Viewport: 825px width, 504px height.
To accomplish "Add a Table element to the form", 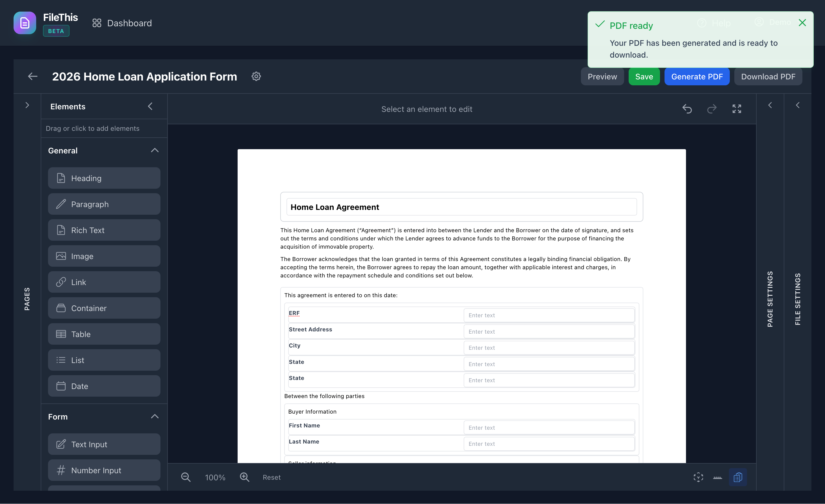I will click(104, 334).
